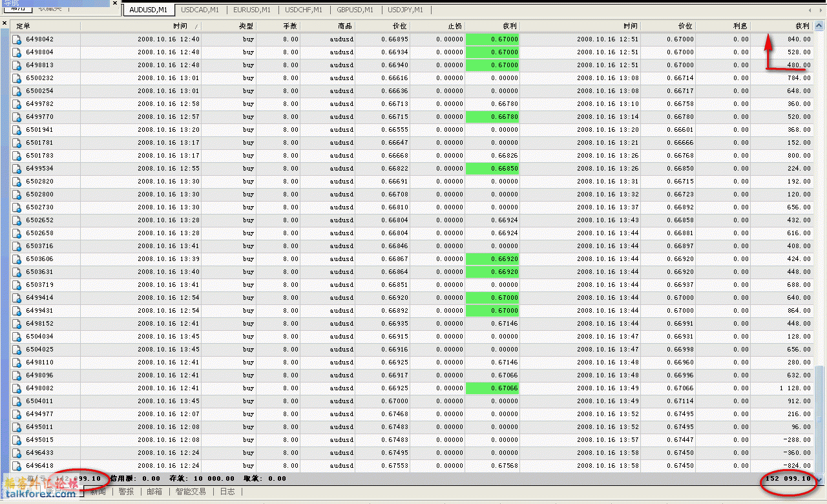Click the order icon next to 6502800

17,194
